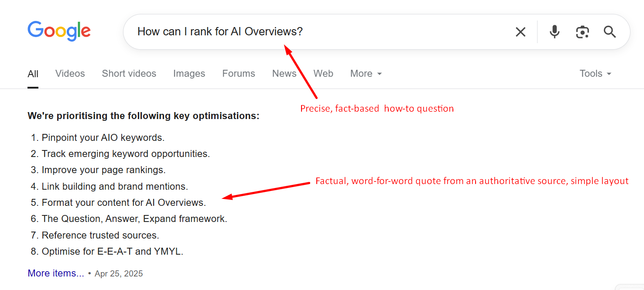The height and width of the screenshot is (290, 644).
Task: Click the 'Apr 25, 2025' snippet date
Action: click(119, 274)
